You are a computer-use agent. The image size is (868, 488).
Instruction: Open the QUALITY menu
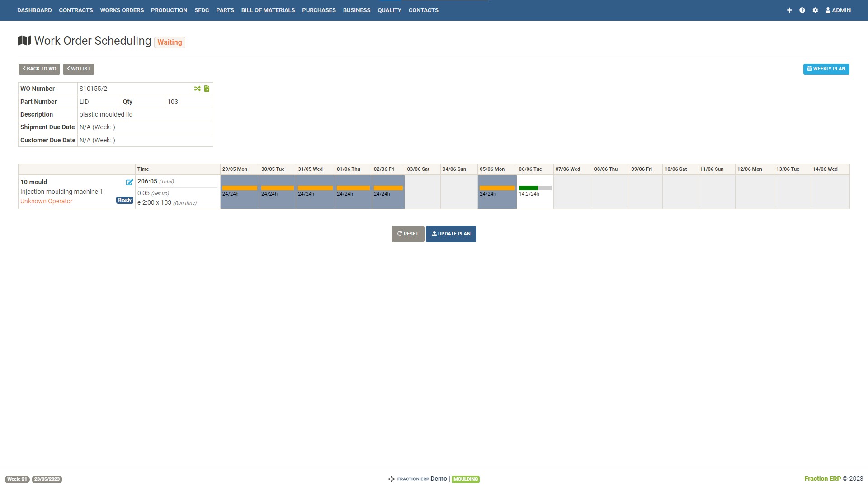point(389,10)
